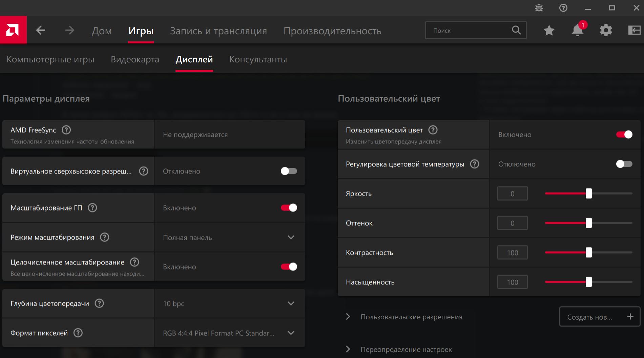Expand Переопределение настроек section
Screen dimensions: 644x358
[x=348, y=349]
